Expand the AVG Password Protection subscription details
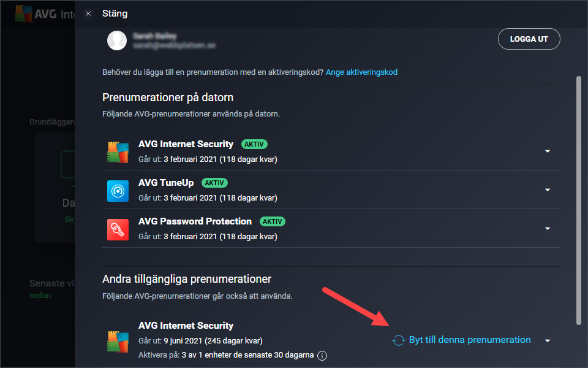Screen dimensions: 588x368 click(548, 229)
